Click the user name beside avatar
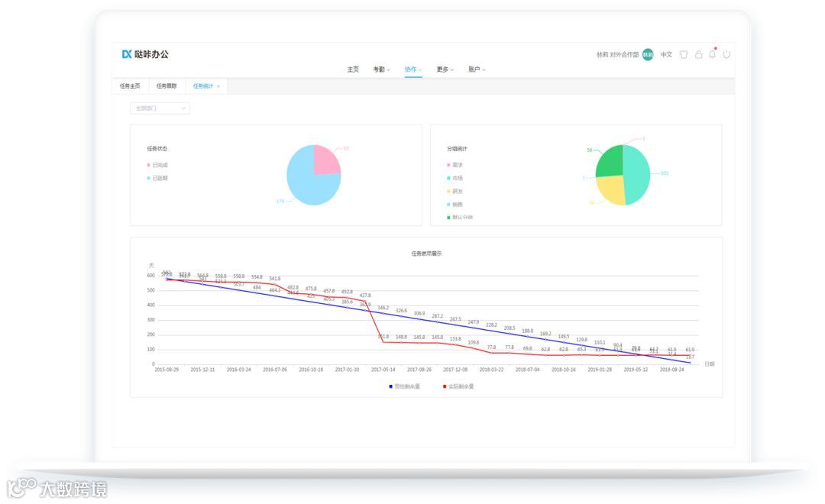Image resolution: width=825 pixels, height=504 pixels. point(617,55)
